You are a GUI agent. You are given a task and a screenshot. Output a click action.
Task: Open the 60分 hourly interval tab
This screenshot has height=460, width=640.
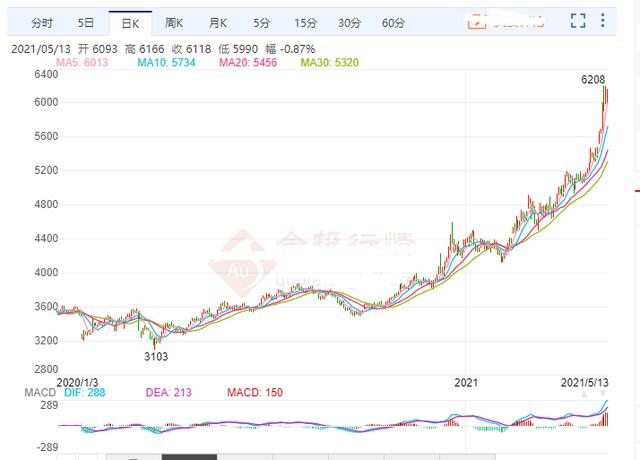coord(393,22)
